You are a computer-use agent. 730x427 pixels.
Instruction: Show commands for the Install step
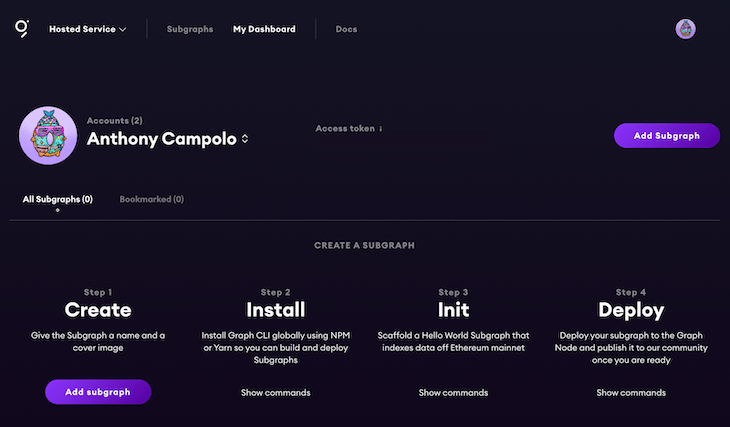click(276, 393)
